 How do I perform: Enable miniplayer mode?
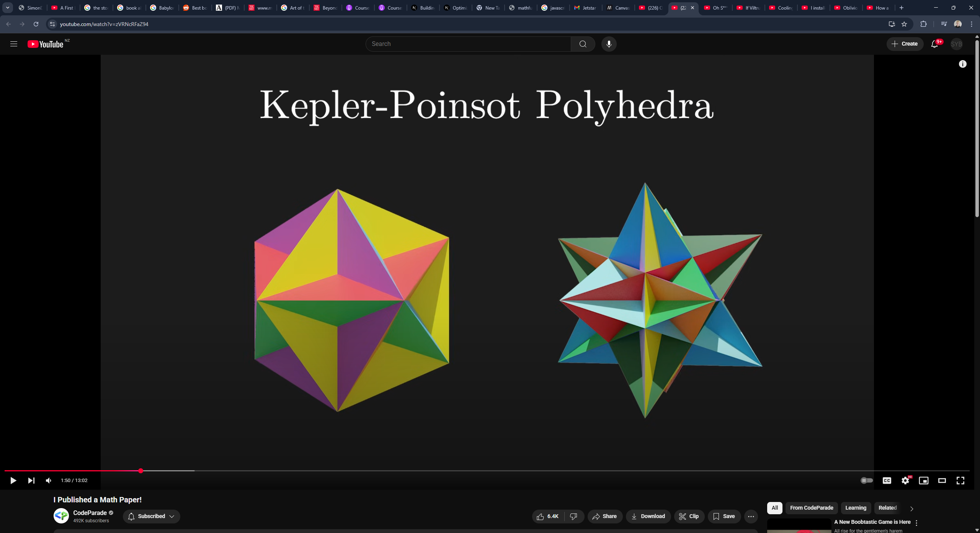[924, 481]
